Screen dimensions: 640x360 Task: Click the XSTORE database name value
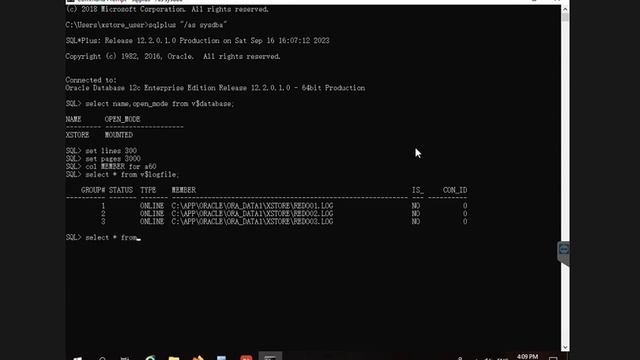point(77,135)
